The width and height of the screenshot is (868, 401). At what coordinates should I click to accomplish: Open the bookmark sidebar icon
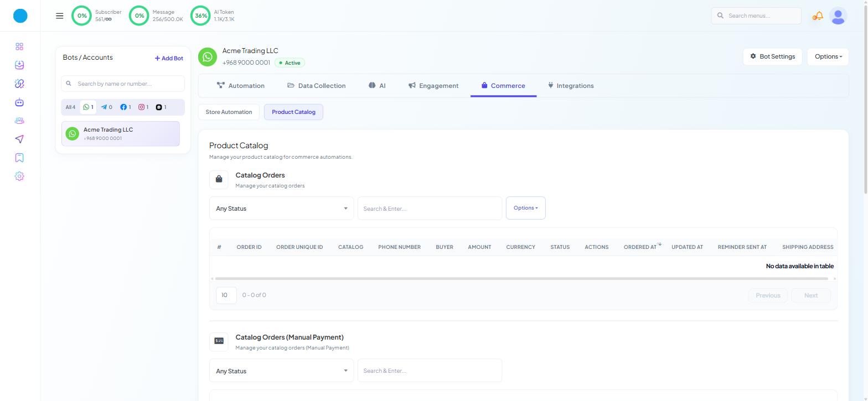pos(19,158)
